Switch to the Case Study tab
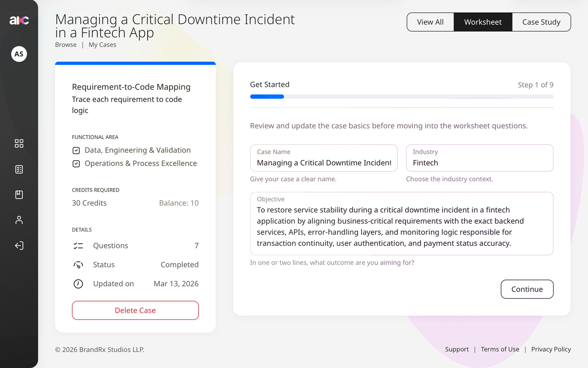This screenshot has height=368, width=588. click(541, 22)
